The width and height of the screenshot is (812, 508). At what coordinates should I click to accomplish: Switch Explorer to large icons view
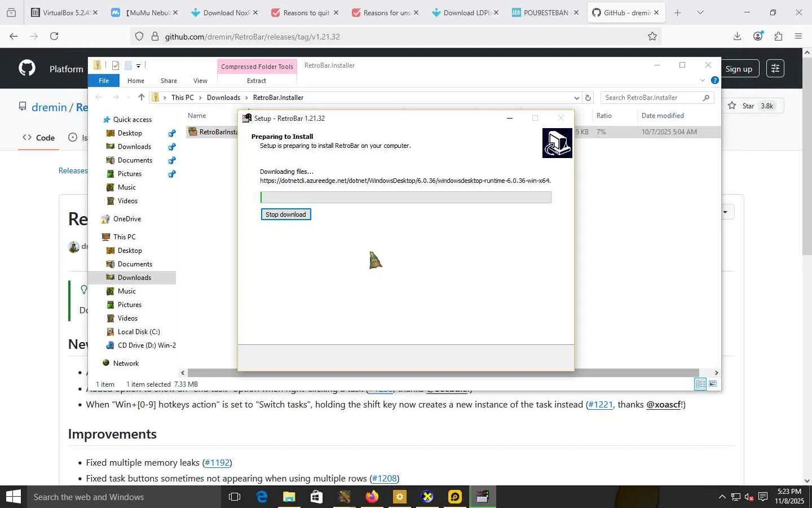click(x=713, y=384)
